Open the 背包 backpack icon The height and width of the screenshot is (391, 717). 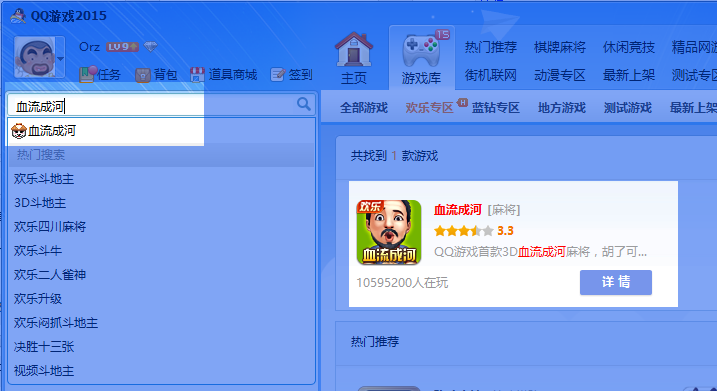click(x=143, y=75)
